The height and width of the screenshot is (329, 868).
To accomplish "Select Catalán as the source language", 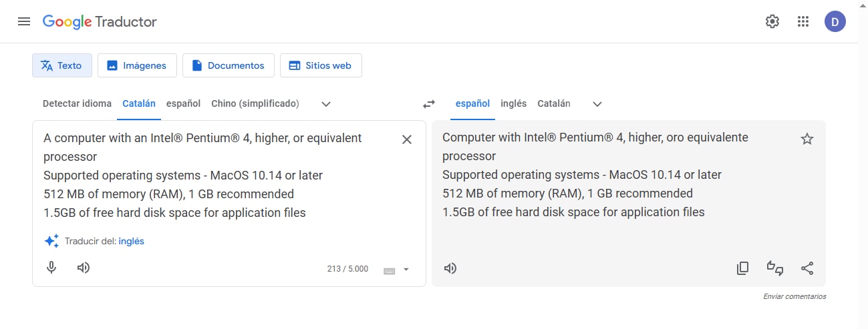I will point(139,103).
